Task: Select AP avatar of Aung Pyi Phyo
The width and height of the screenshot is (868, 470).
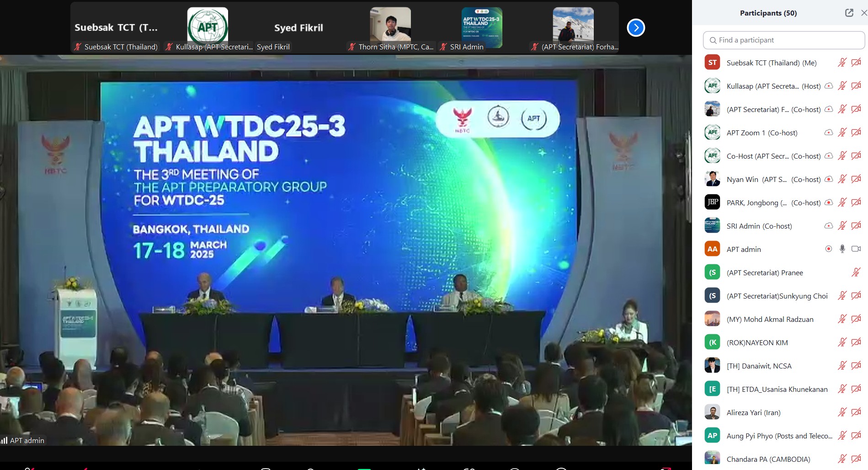Action: coord(712,436)
